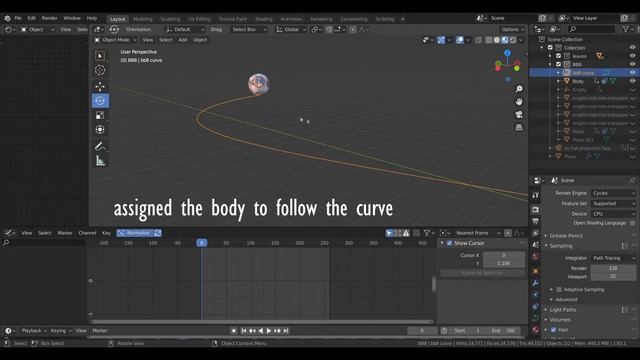Click the graph editor Normalize button
The width and height of the screenshot is (640, 360).
tap(135, 233)
